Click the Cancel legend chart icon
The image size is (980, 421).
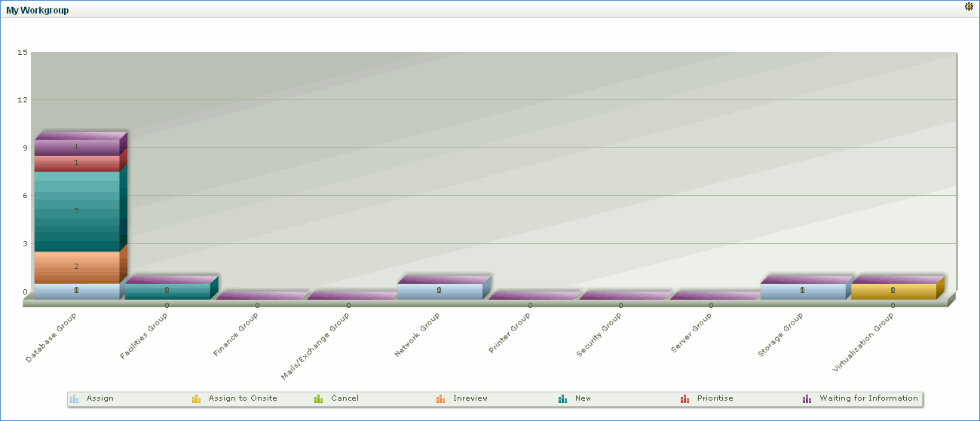click(318, 398)
